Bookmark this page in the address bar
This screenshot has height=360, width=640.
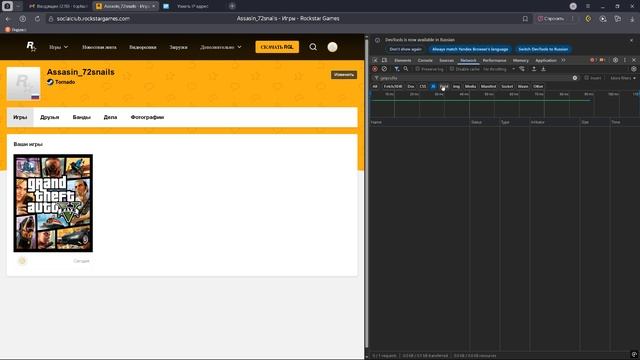pos(525,19)
